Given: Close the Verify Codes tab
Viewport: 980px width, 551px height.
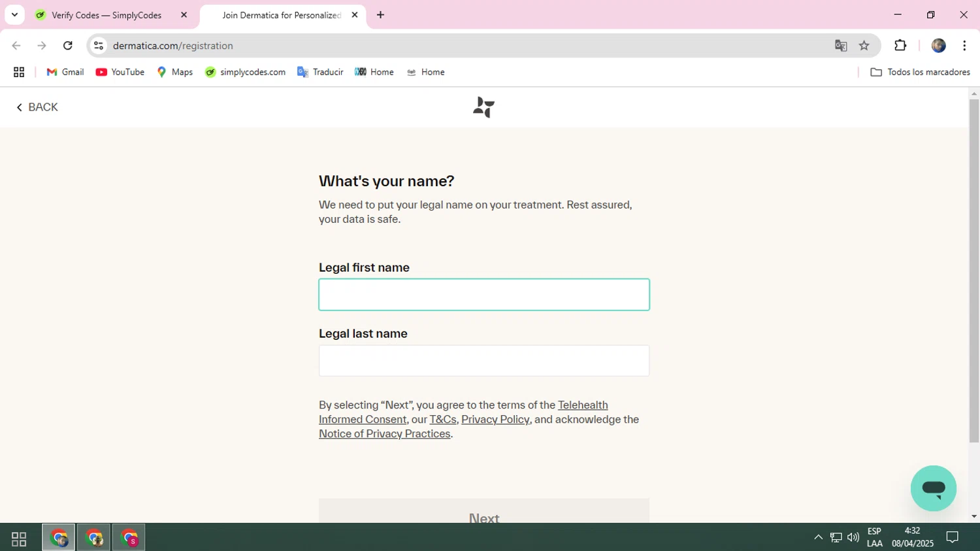Looking at the screenshot, I should [184, 15].
